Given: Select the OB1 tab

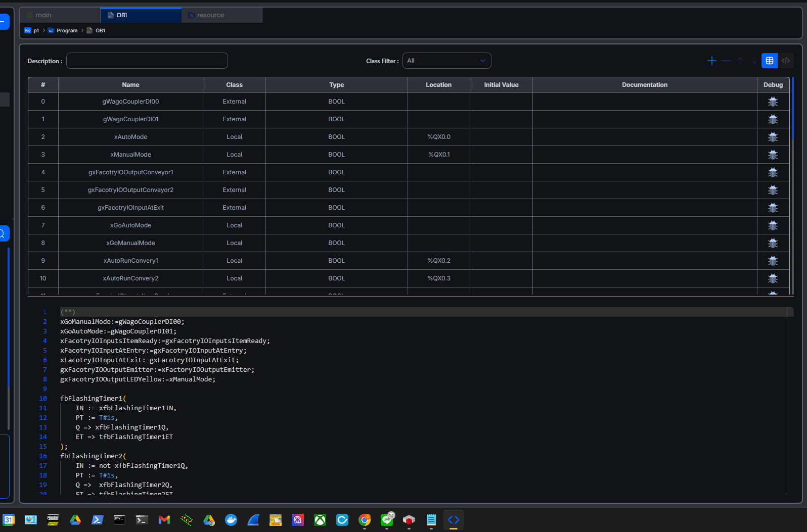Looking at the screenshot, I should pyautogui.click(x=141, y=15).
